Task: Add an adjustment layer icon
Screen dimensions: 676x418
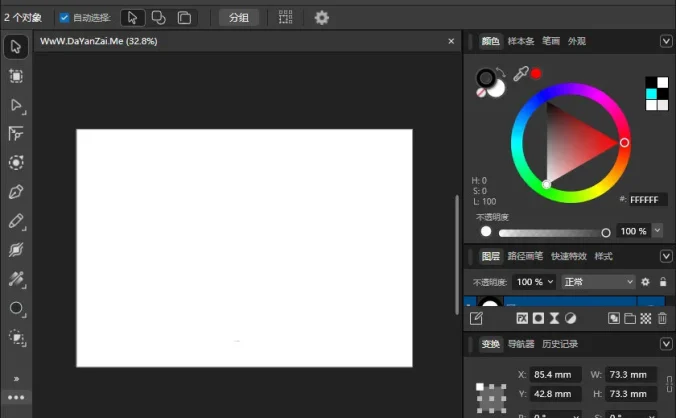Action: 570,318
